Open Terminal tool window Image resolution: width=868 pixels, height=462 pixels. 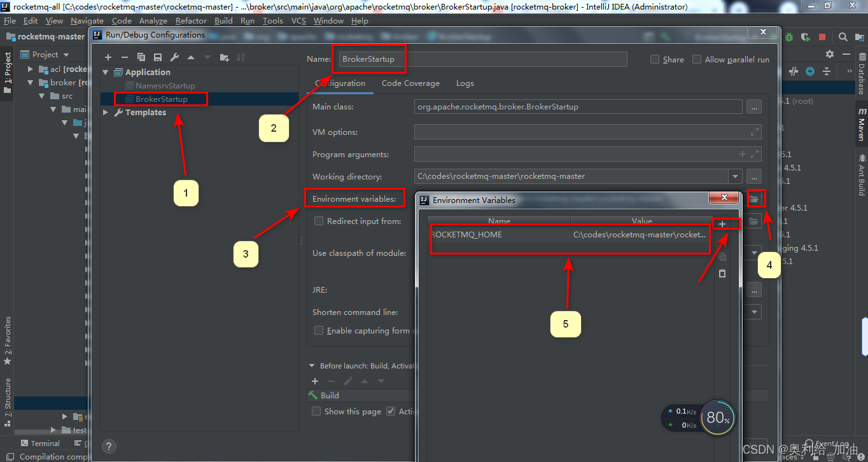40,444
